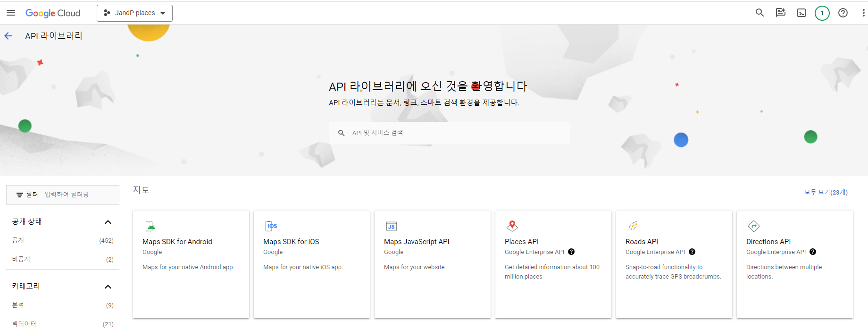
Task: Filter by 빅데이터 category
Action: click(x=63, y=324)
